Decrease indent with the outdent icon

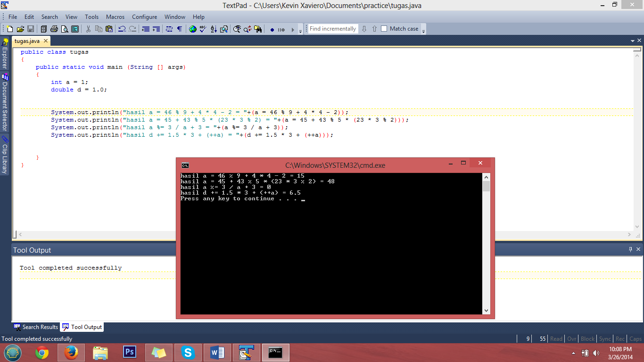click(x=146, y=29)
